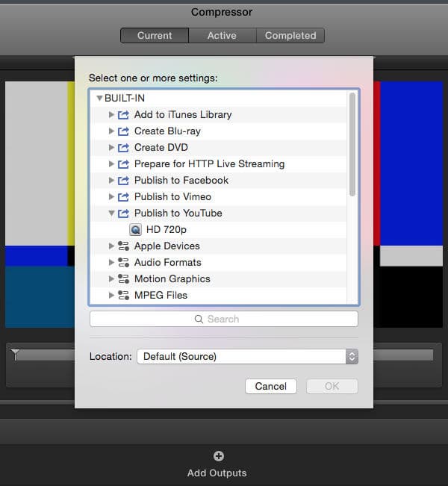
Task: Click the Audio Formats group icon
Action: (x=123, y=263)
